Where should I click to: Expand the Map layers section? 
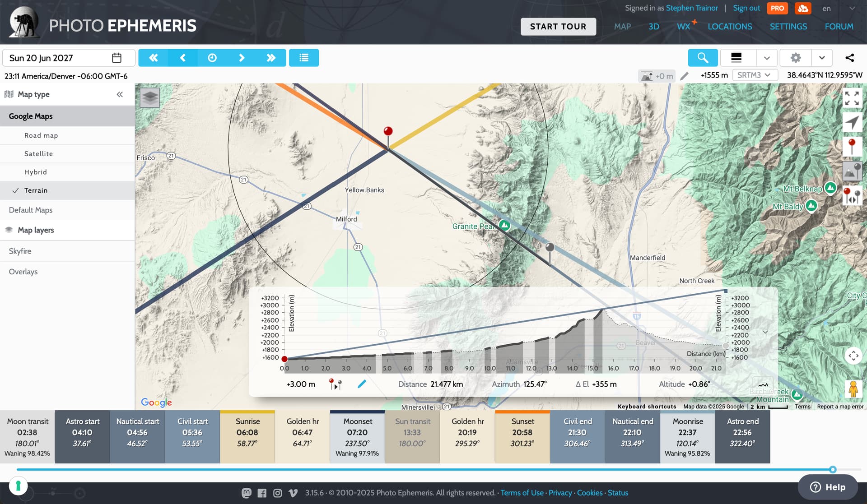[67, 230]
